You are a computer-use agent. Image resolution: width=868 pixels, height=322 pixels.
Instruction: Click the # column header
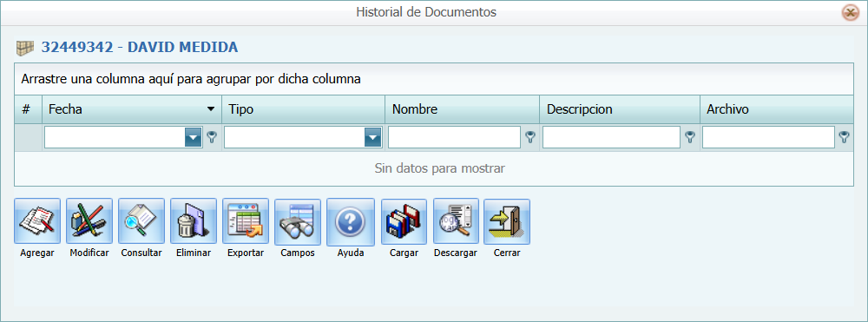29,109
